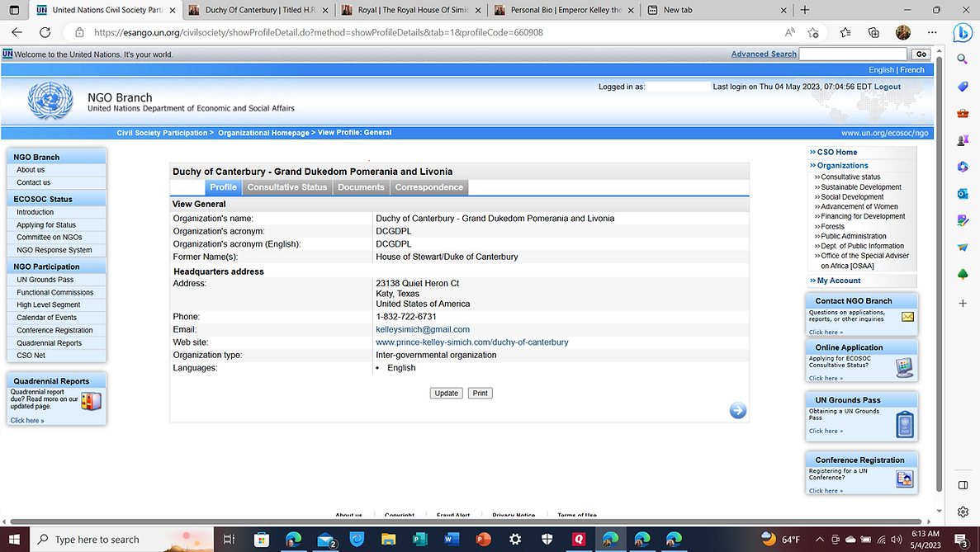Switch site language to French
The height and width of the screenshot is (552, 980).
tap(911, 70)
